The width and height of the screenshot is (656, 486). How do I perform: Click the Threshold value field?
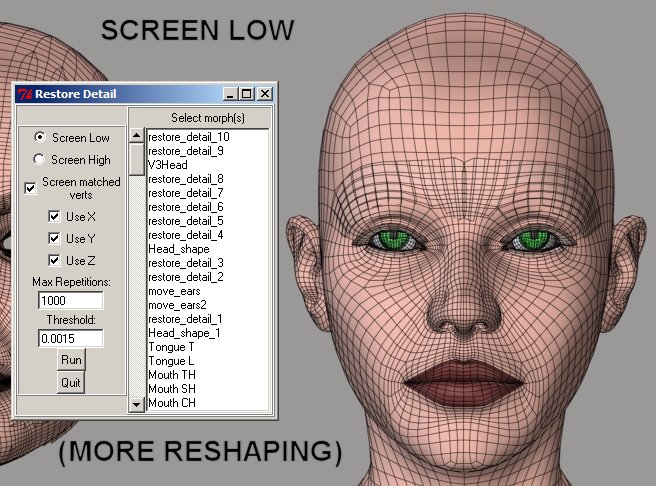click(x=70, y=339)
